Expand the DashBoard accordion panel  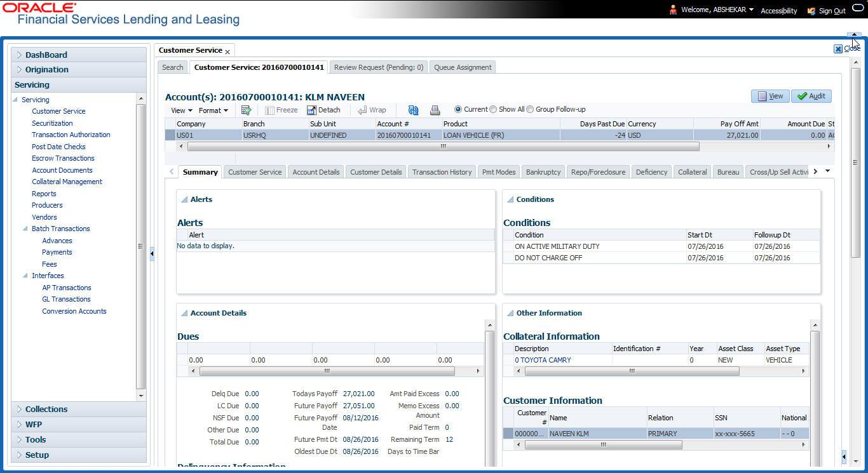click(79, 55)
